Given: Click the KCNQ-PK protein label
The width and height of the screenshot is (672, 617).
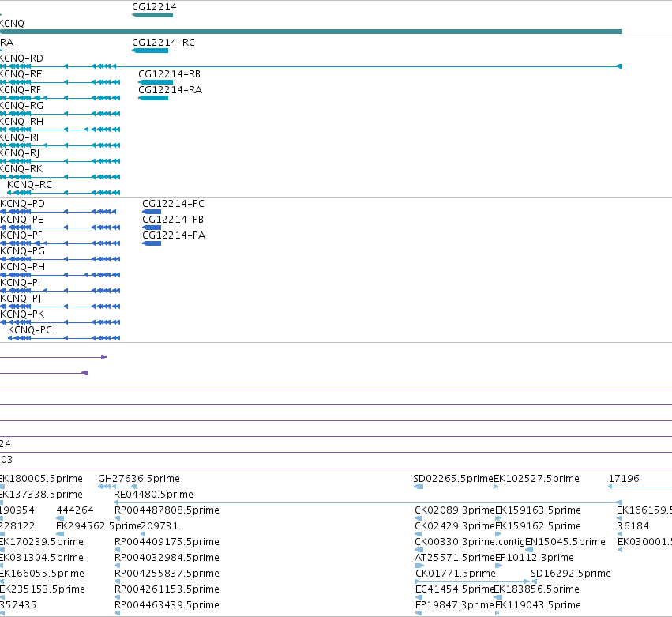Looking at the screenshot, I should [22, 314].
